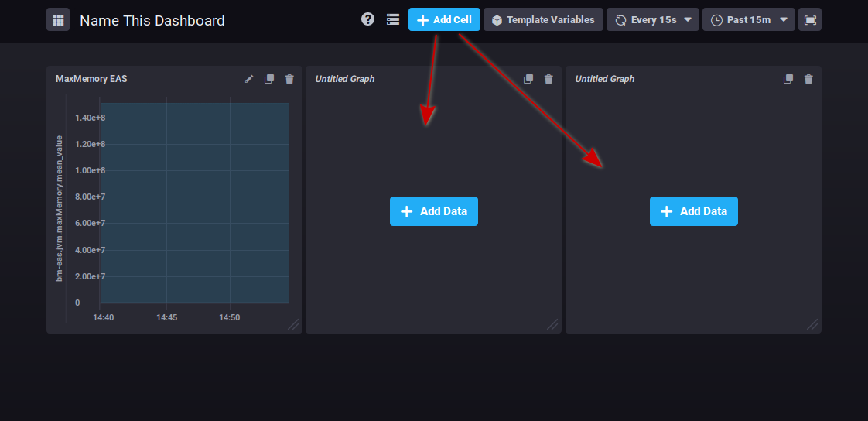Image resolution: width=868 pixels, height=421 pixels.
Task: Expand the Every 15s refresh dropdown
Action: (x=653, y=20)
